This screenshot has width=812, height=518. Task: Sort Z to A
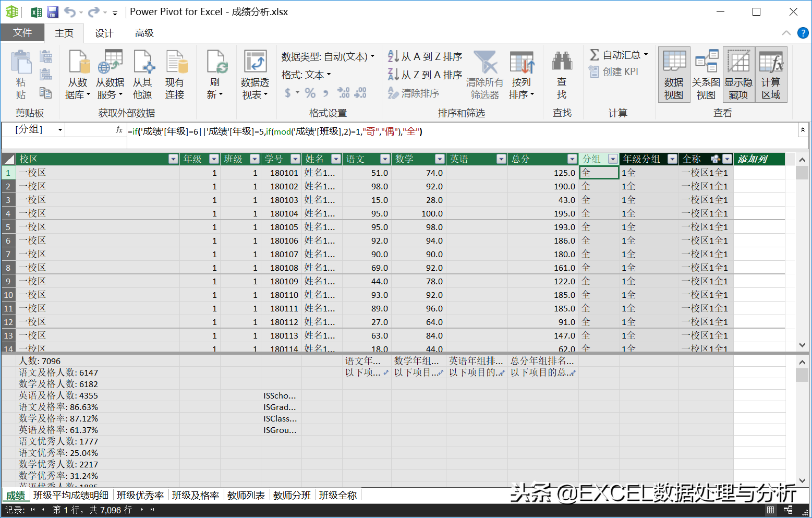[425, 75]
